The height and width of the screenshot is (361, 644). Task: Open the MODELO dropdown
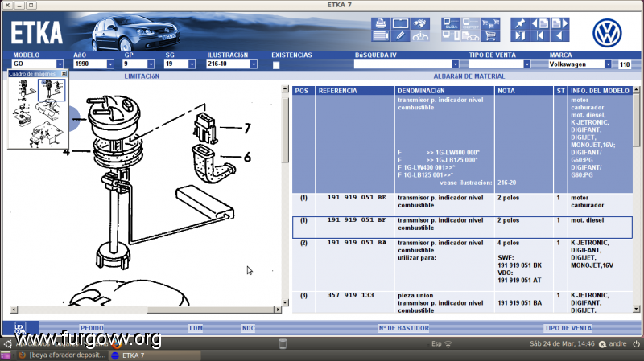pyautogui.click(x=60, y=64)
